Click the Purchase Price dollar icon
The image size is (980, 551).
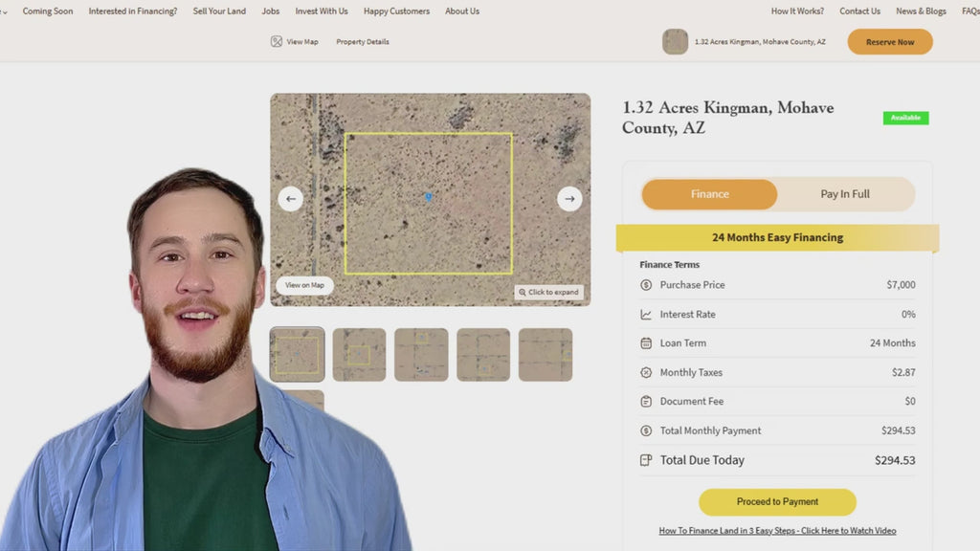click(646, 285)
